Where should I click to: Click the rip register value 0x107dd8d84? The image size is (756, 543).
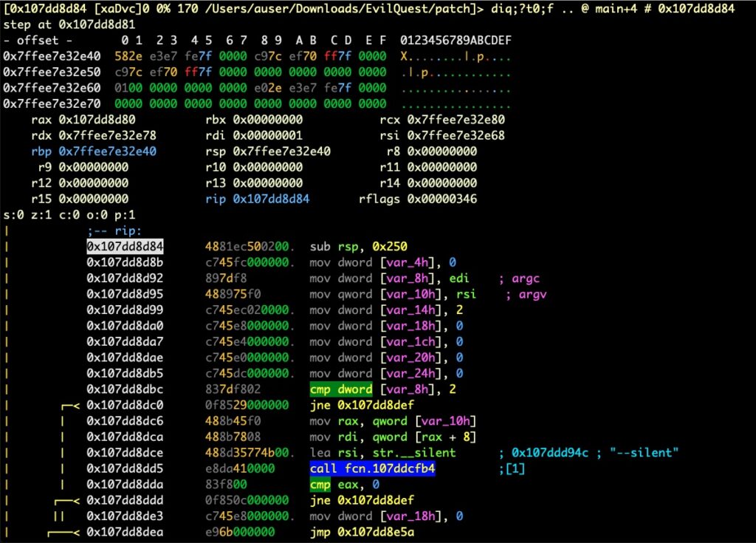271,199
